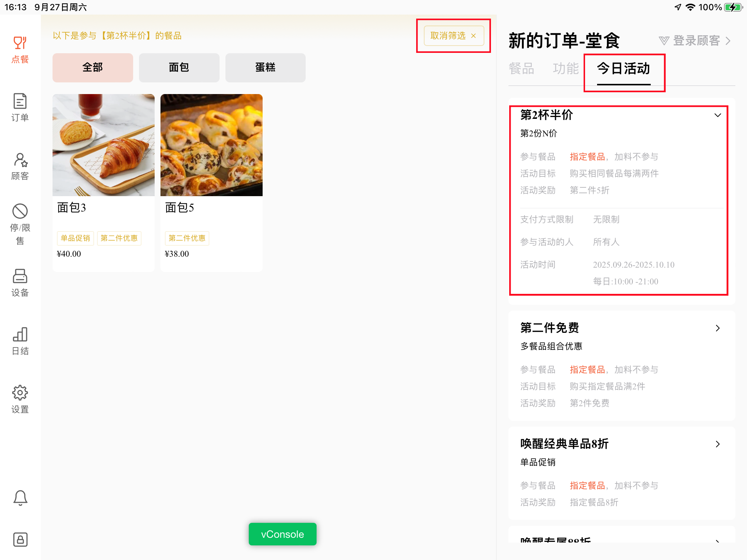Select the 今日活动 tab
The width and height of the screenshot is (747, 560).
tap(623, 69)
